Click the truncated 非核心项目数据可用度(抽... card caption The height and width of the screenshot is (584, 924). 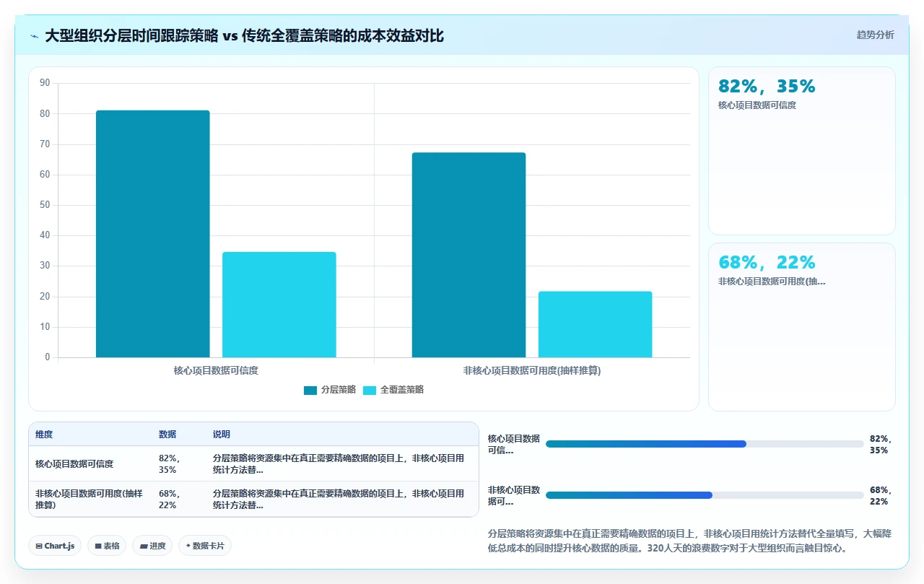pyautogui.click(x=772, y=282)
